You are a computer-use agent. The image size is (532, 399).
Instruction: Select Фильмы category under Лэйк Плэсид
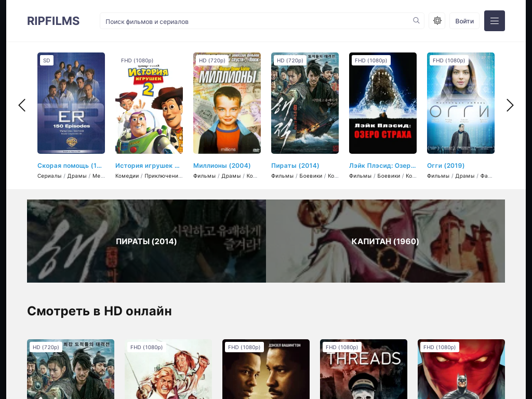pos(361,176)
